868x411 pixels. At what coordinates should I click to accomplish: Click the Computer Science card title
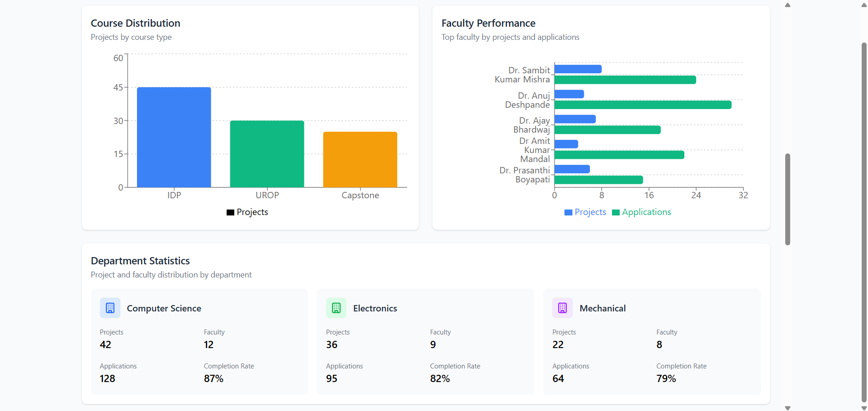(x=164, y=308)
